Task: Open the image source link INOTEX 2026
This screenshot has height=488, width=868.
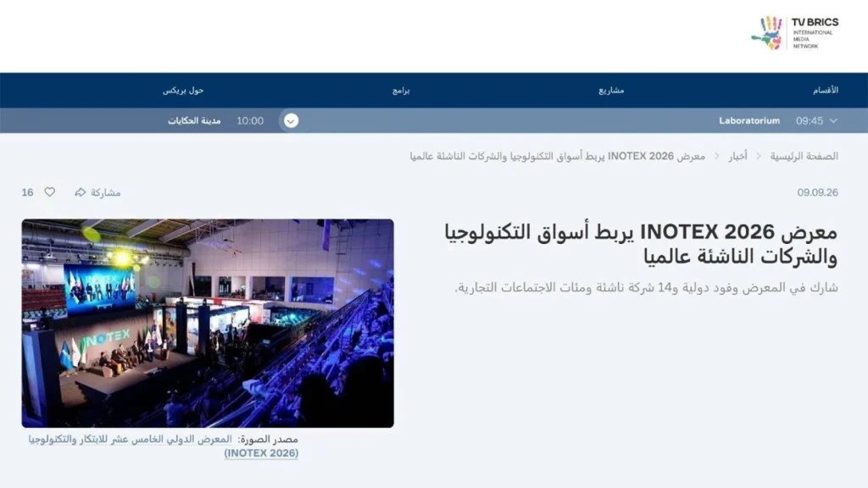Action: [163, 446]
